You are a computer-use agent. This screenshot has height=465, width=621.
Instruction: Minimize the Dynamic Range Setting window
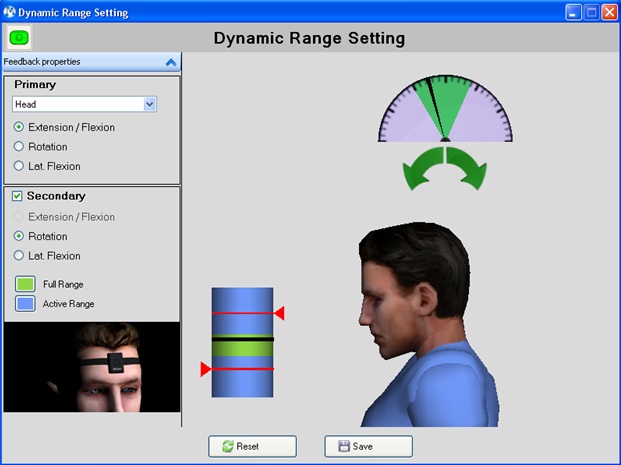pos(573,12)
